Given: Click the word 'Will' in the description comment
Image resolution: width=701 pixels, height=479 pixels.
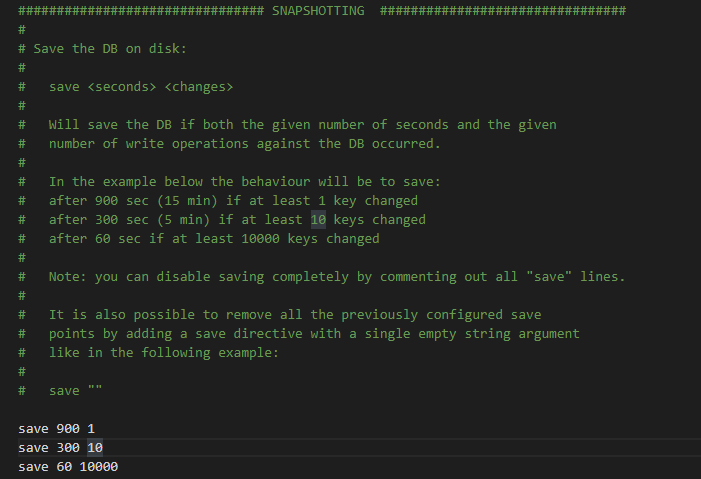Looking at the screenshot, I should pos(64,124).
